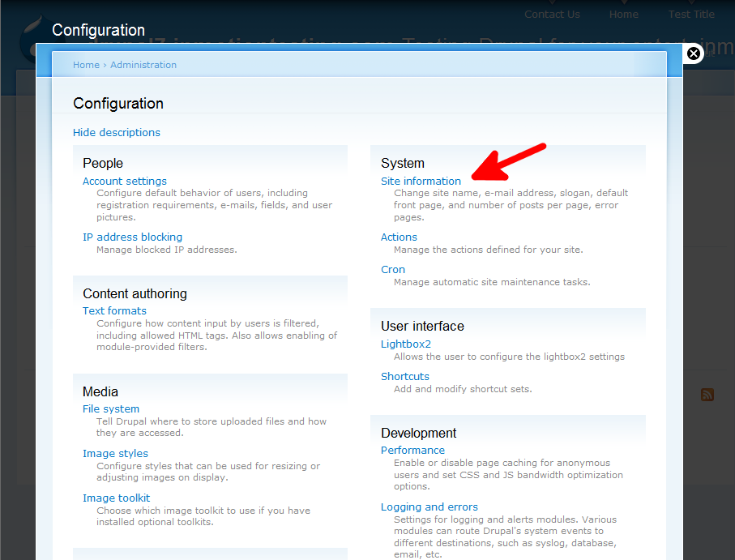The height and width of the screenshot is (560, 735).
Task: Click the Content authoring heading
Action: point(135,293)
